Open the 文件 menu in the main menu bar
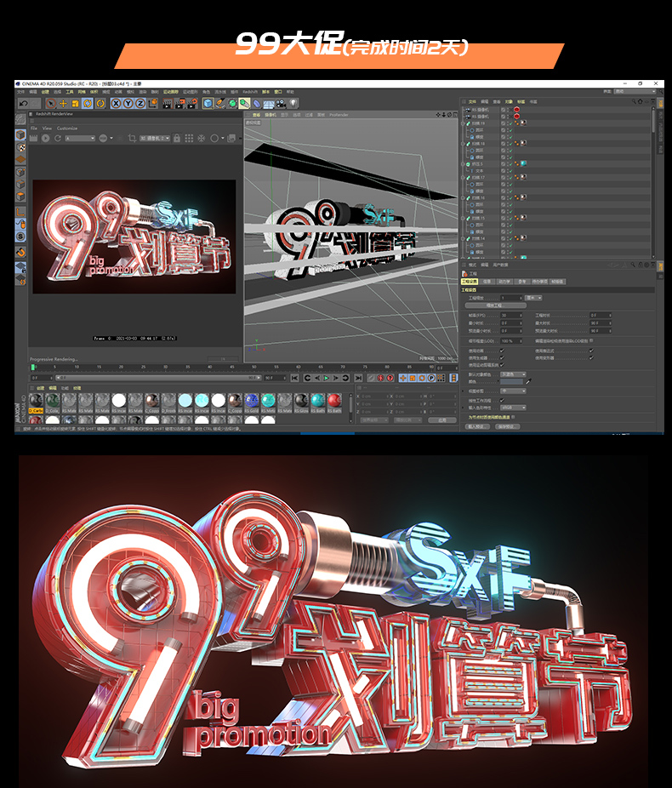Viewport: 672px width, 788px height. (x=20, y=92)
